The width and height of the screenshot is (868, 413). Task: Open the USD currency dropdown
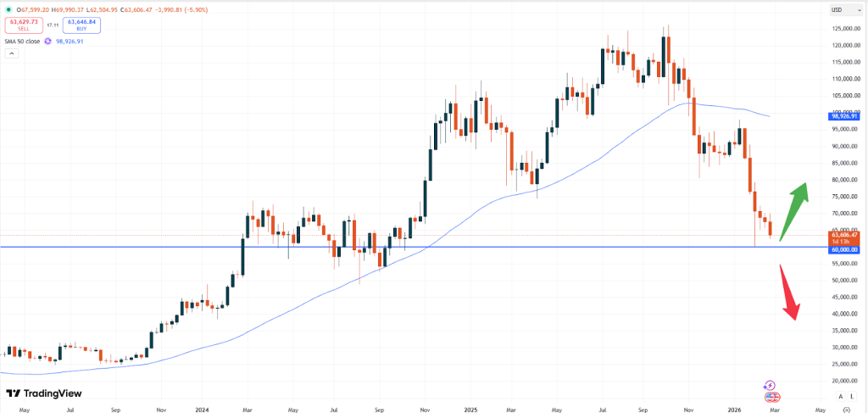tap(840, 9)
